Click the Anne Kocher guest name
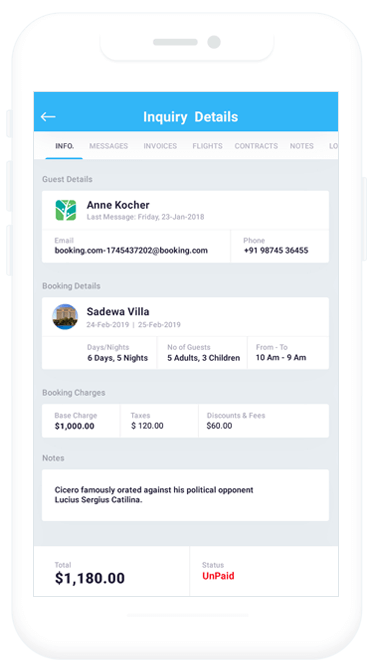Screen dimensions: 372x671 118,205
